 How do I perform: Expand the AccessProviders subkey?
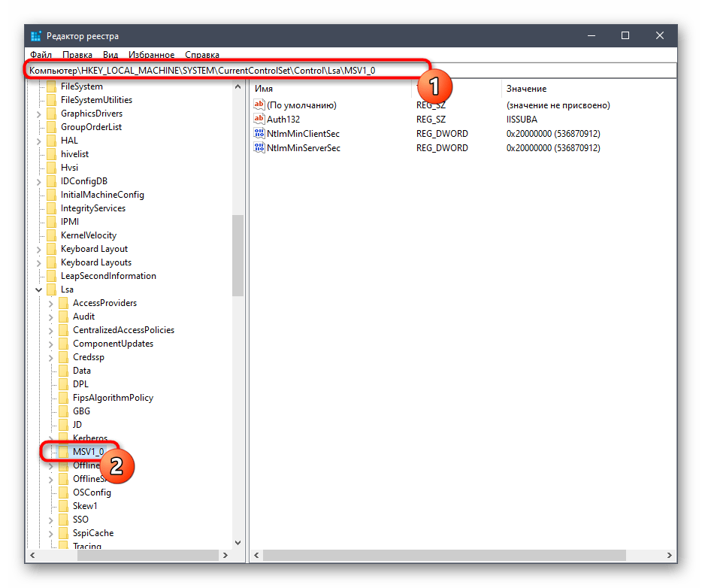[x=50, y=303]
